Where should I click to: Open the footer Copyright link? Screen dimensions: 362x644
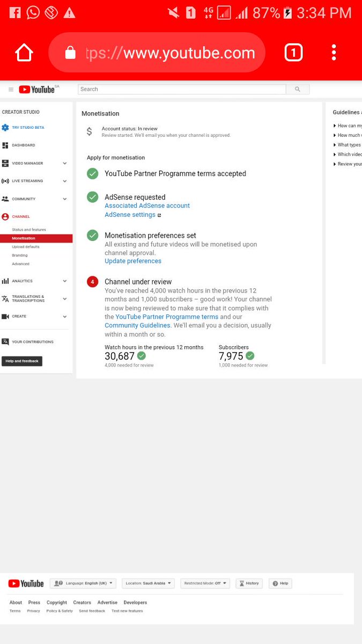tap(57, 603)
